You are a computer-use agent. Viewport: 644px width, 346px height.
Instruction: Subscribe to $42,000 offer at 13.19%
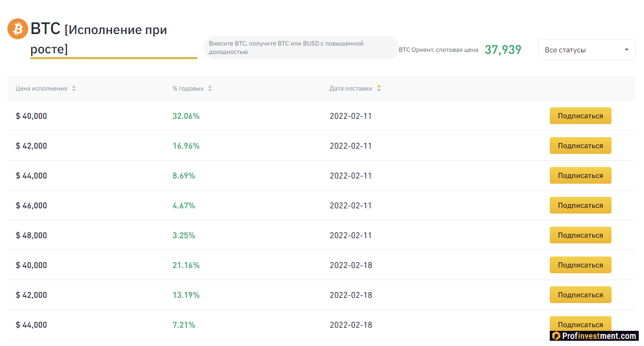pyautogui.click(x=580, y=295)
